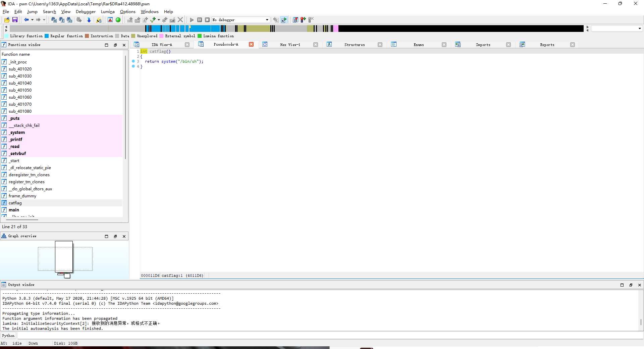Select sub_401020 in the Functions window
644x349 pixels.
(62, 69)
